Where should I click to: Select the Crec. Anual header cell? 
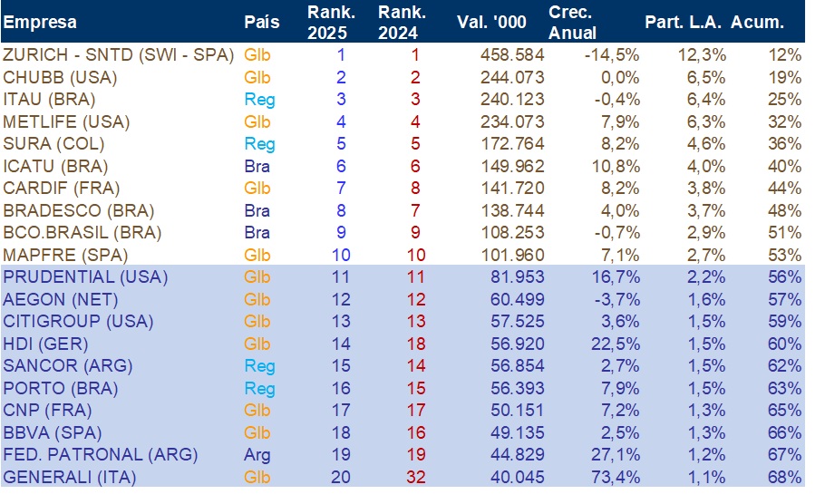click(x=572, y=23)
